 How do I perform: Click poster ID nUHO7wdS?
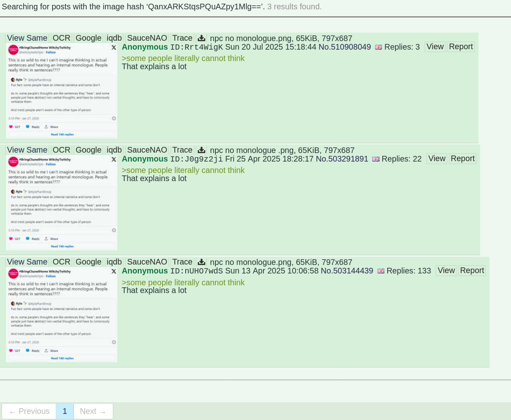(197, 271)
